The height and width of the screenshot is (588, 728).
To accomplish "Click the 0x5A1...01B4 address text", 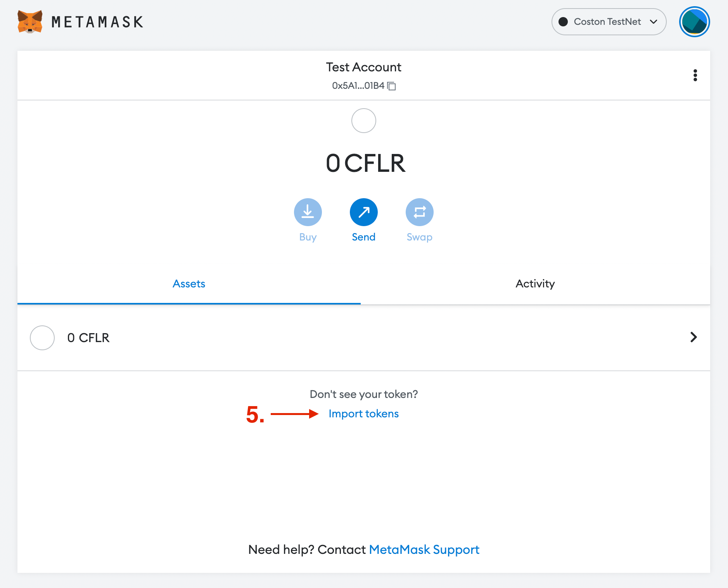I will tap(358, 86).
